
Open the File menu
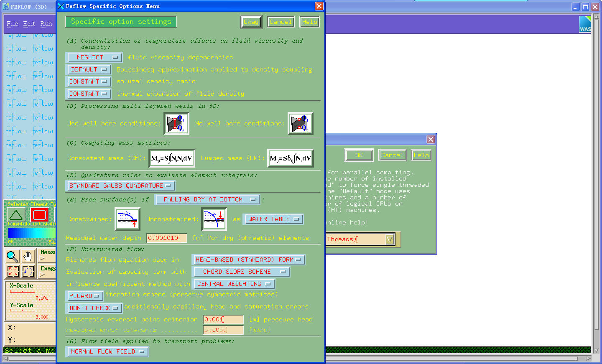pyautogui.click(x=12, y=24)
